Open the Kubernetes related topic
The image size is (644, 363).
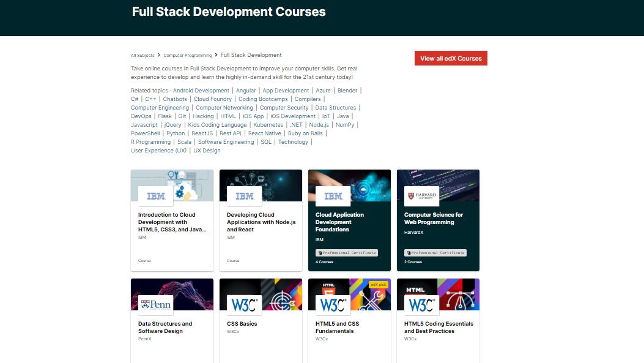point(268,124)
